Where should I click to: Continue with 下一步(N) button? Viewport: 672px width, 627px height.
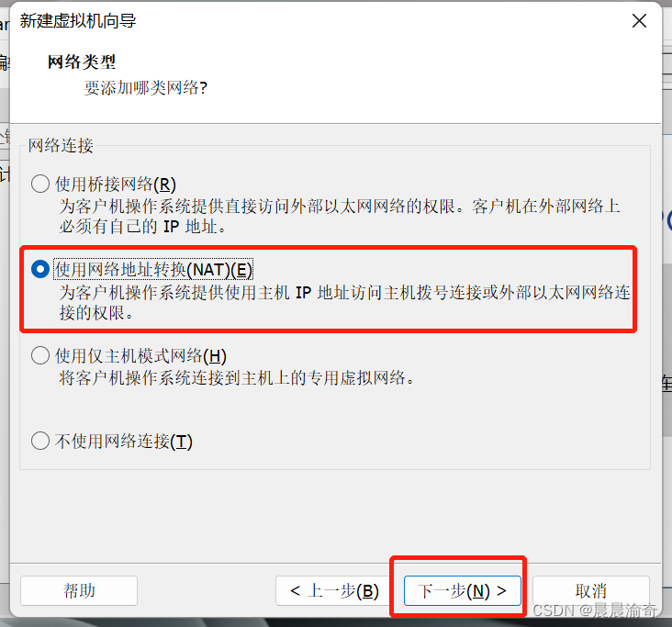click(463, 590)
